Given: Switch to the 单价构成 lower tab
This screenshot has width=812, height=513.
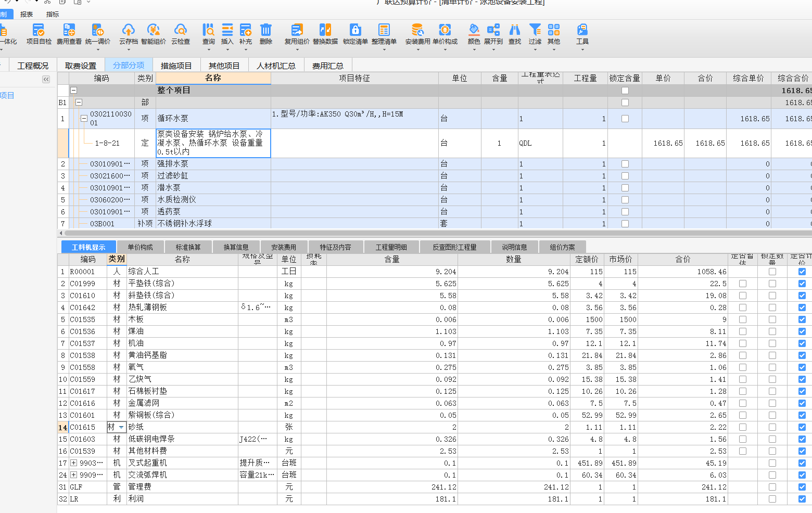Looking at the screenshot, I should (x=140, y=247).
